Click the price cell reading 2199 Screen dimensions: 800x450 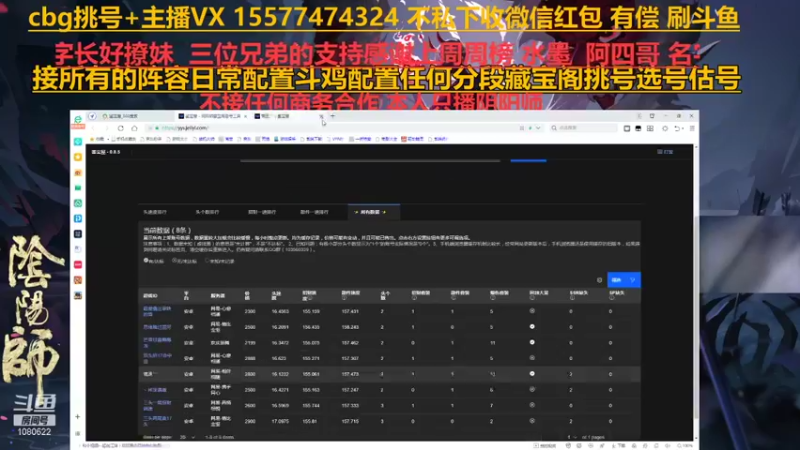coord(249,343)
